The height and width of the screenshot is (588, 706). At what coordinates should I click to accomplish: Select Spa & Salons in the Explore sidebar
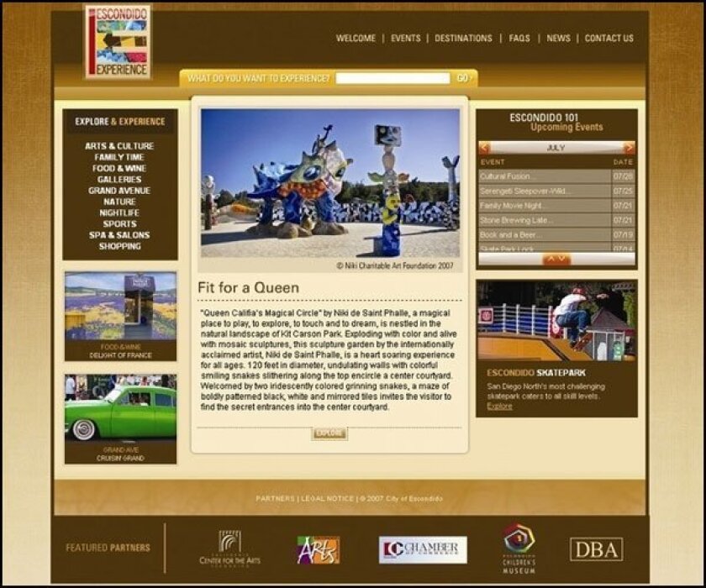click(119, 235)
